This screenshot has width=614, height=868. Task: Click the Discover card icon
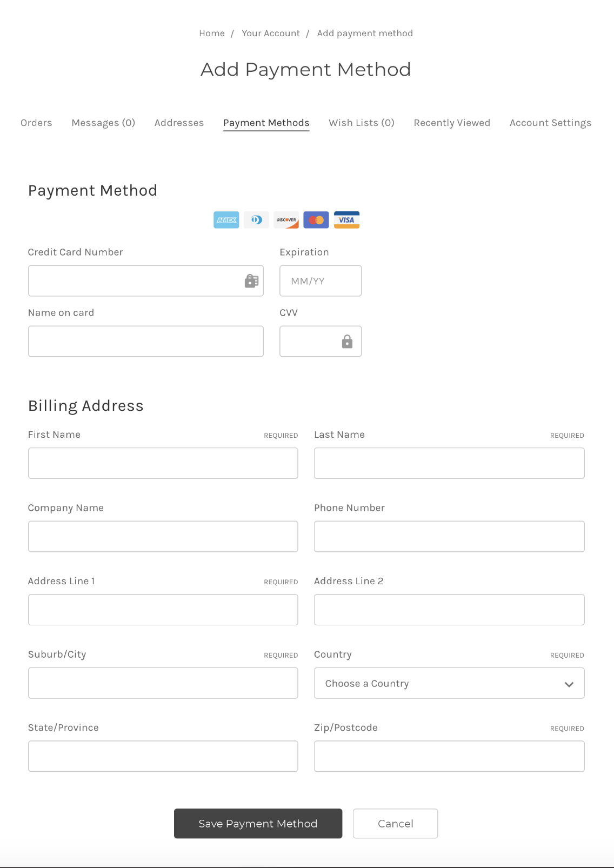[286, 219]
